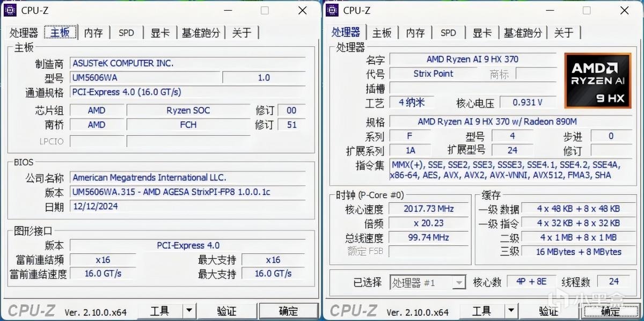Click thread count field showing 24

(x=614, y=282)
